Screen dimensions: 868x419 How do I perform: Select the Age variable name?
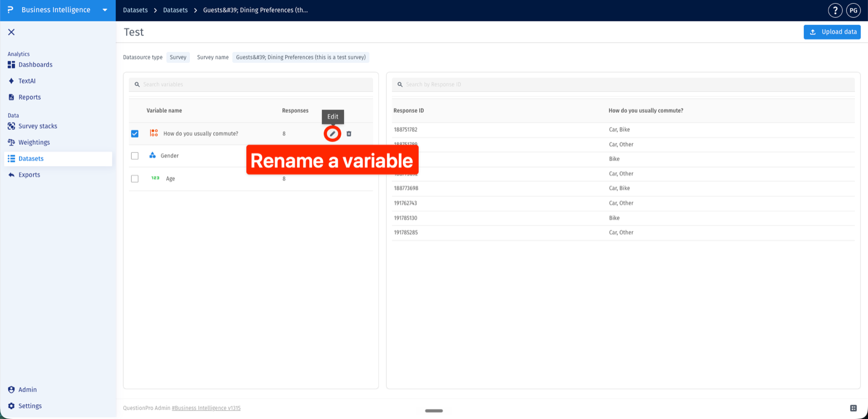pos(170,178)
